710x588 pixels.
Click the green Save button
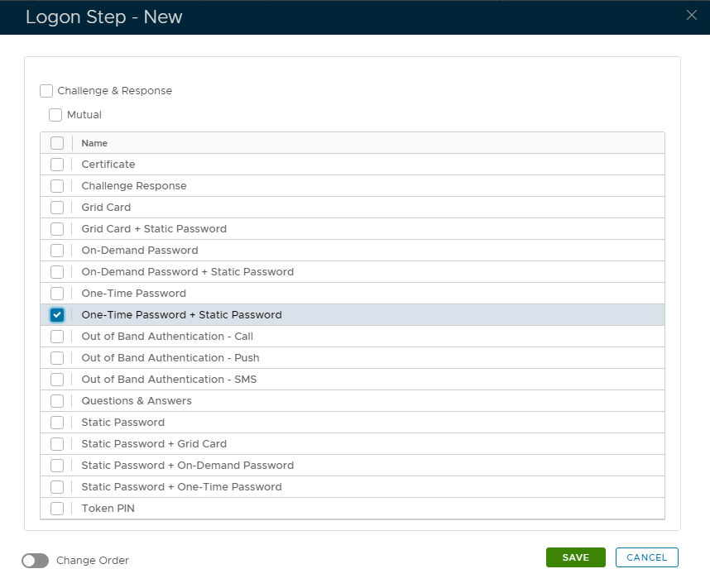[575, 557]
